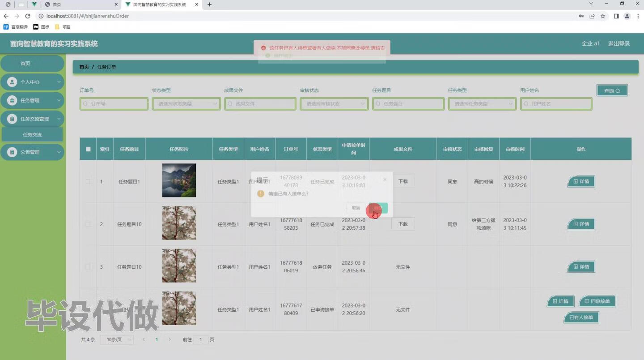
Task: Click 同意接单 for the last row
Action: 597,301
